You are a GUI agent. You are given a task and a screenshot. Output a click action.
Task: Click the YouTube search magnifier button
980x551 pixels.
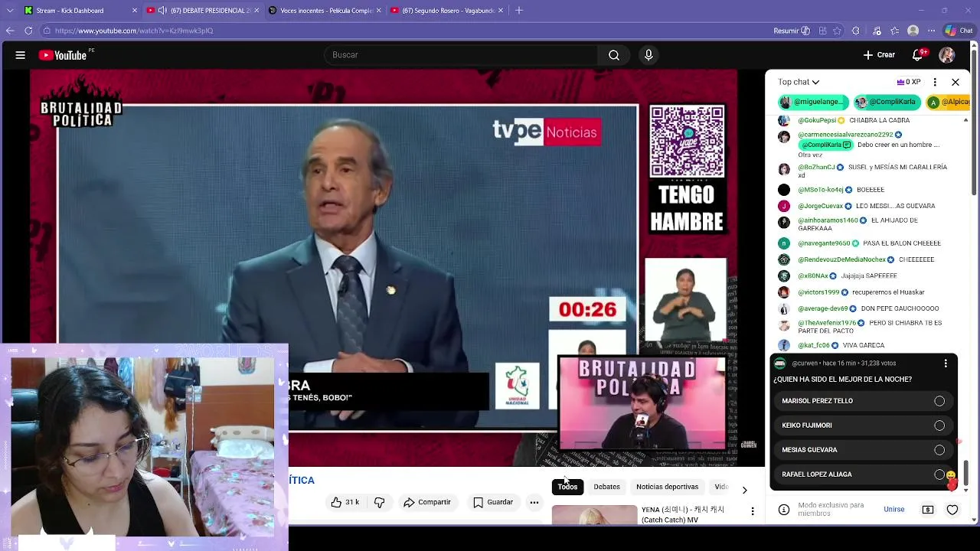614,55
